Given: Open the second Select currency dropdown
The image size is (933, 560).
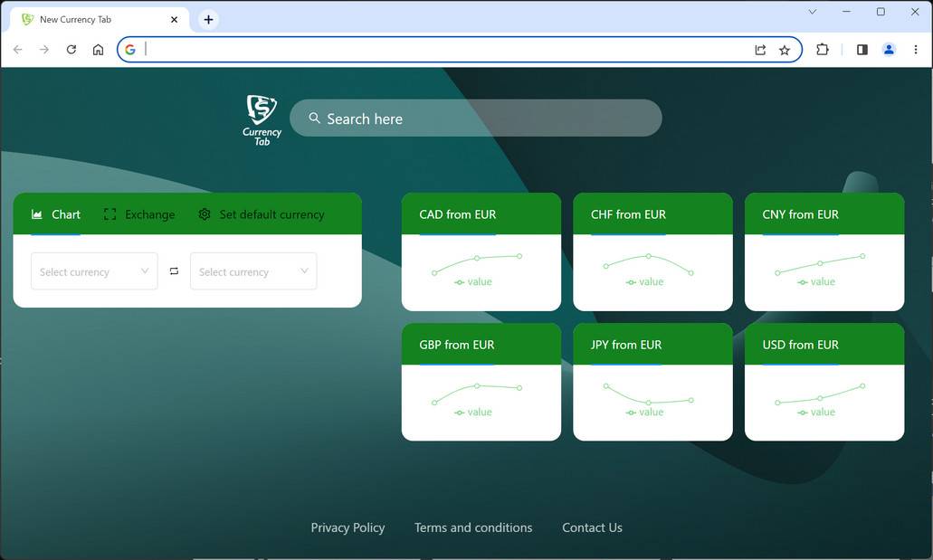Looking at the screenshot, I should click(x=253, y=271).
